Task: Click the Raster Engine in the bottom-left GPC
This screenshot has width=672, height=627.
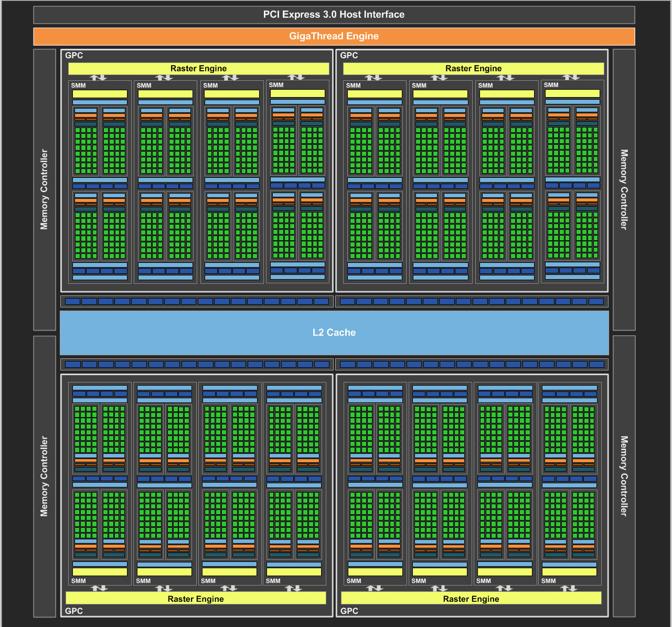Action: 196,599
